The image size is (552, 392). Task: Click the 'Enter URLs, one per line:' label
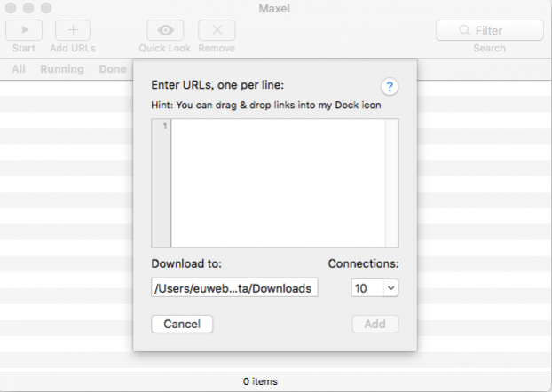coord(217,85)
